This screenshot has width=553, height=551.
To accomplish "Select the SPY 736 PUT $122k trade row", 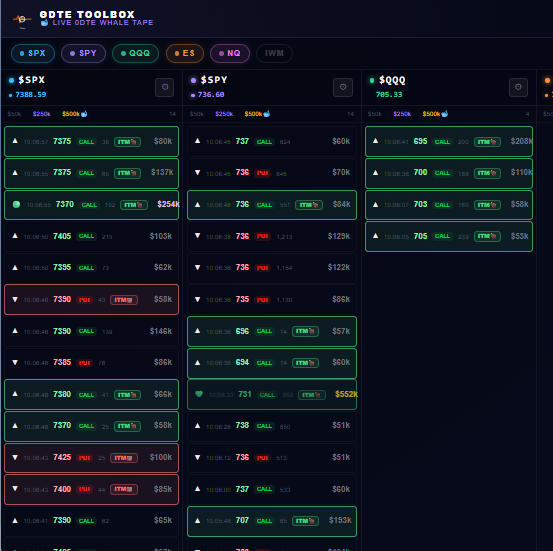I will tap(272, 268).
